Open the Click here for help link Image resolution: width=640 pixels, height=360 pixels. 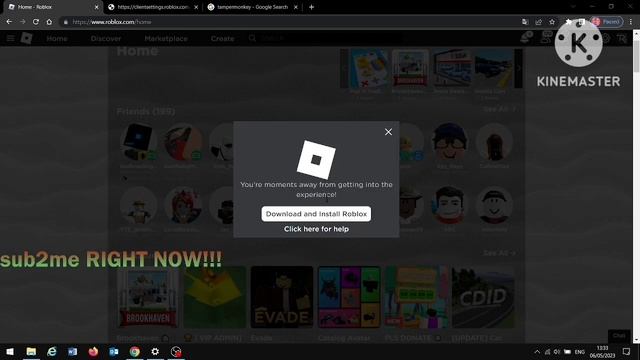(x=316, y=229)
